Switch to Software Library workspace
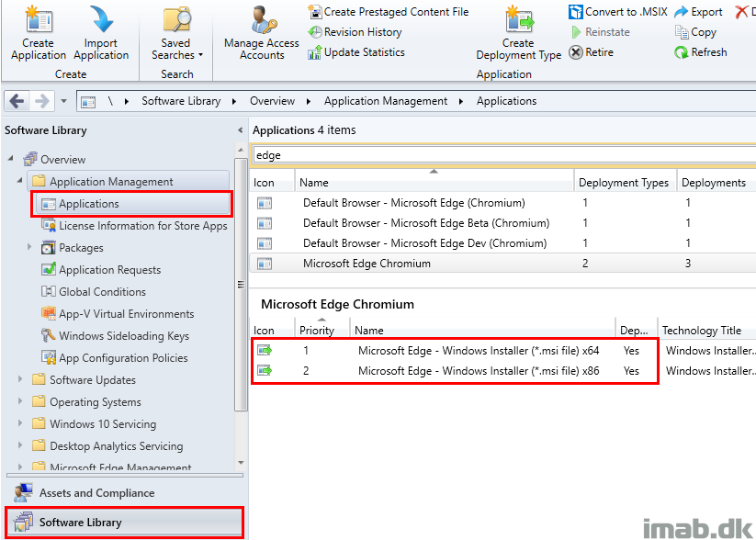756x540 pixels. 124,523
